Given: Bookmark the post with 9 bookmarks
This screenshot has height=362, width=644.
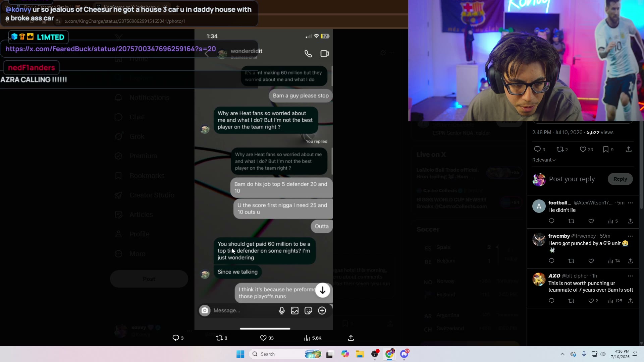Looking at the screenshot, I should 608,149.
